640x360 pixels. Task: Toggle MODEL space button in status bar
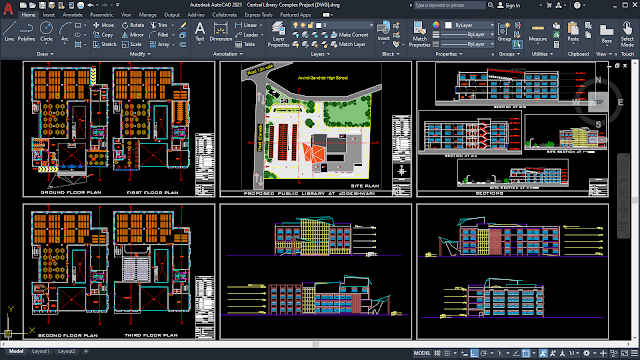point(422,353)
